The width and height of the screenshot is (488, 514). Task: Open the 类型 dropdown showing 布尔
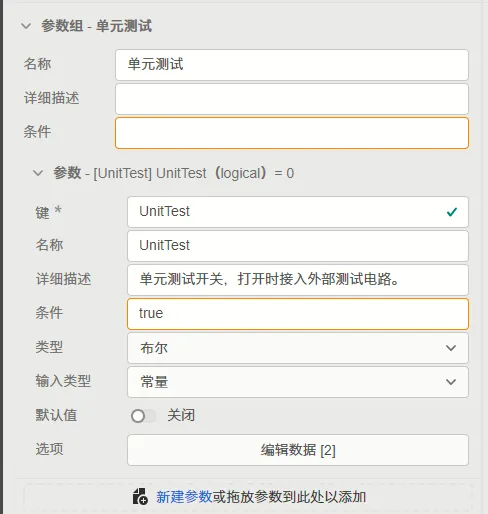point(298,348)
